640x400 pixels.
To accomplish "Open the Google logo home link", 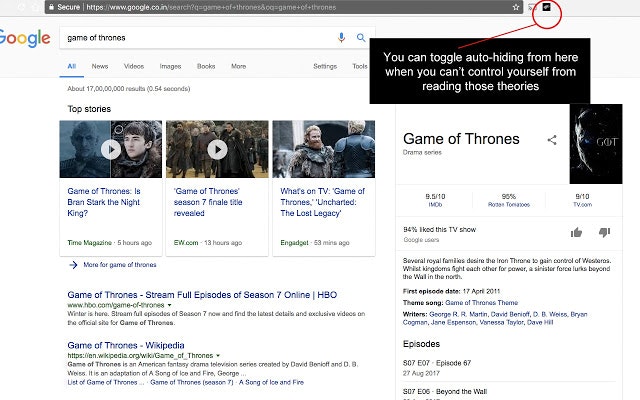I will click(25, 38).
